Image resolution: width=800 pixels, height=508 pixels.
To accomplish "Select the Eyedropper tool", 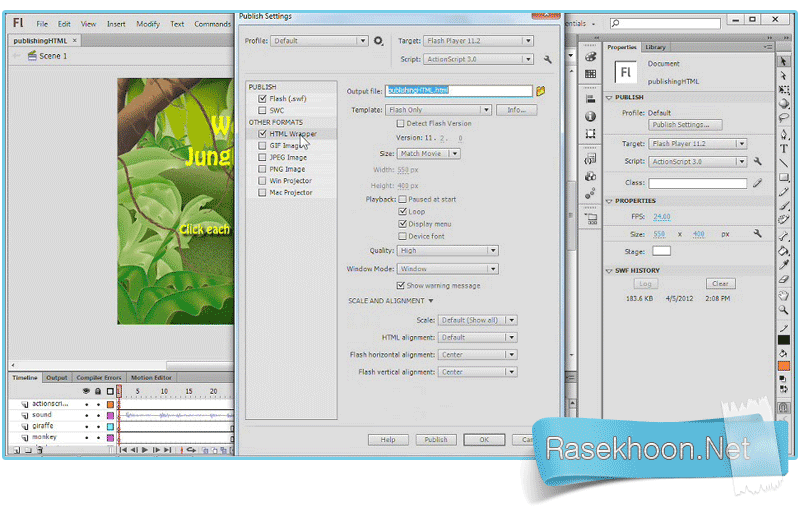I will click(x=784, y=265).
